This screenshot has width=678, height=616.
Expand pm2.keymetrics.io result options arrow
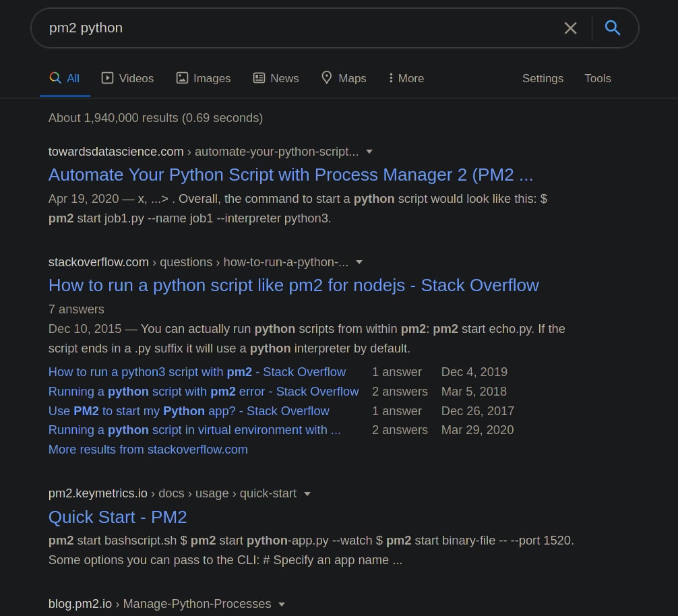click(x=307, y=493)
